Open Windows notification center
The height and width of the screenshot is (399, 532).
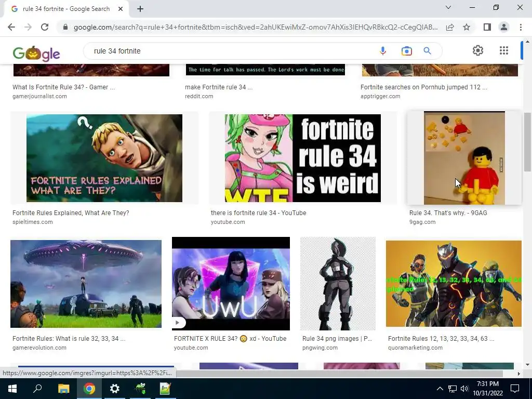(515, 389)
